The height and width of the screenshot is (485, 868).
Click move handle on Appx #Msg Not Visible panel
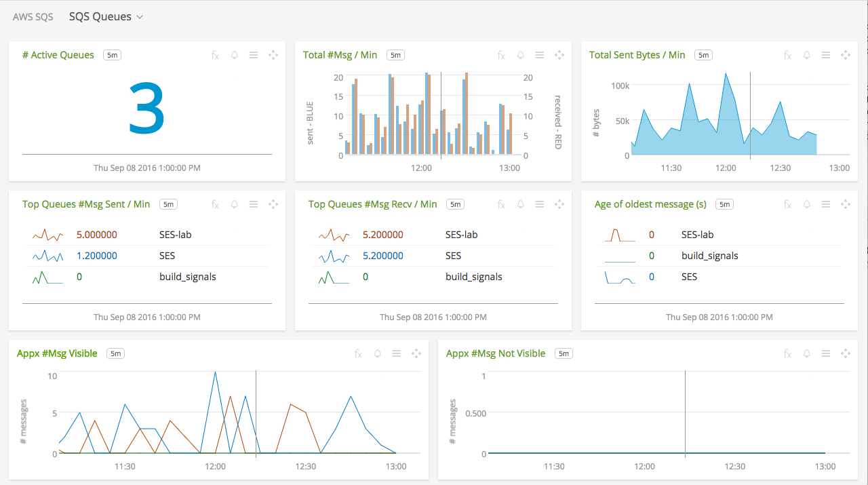pyautogui.click(x=846, y=353)
